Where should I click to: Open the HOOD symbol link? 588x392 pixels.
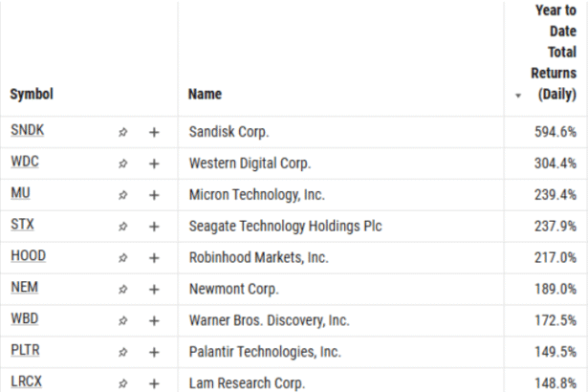pyautogui.click(x=28, y=256)
